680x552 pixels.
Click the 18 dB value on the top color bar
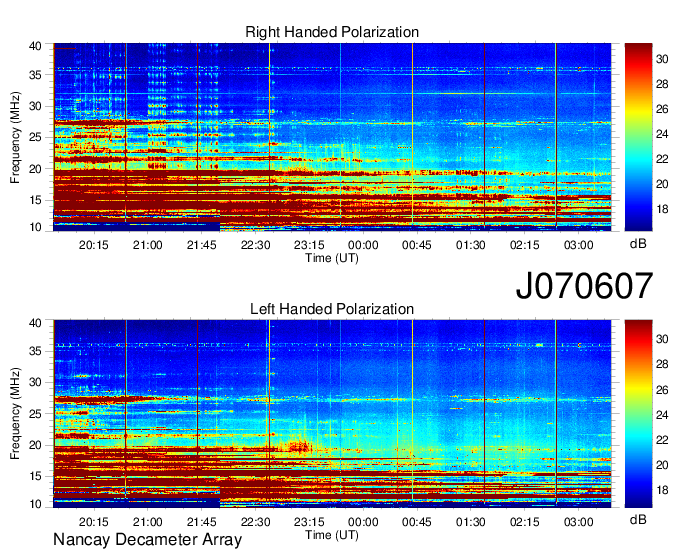tap(662, 209)
